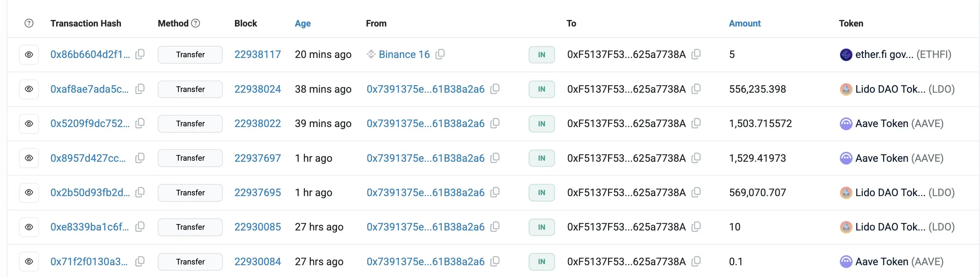
Task: Copy To address in 1,503.715572 AAVE row
Action: click(696, 123)
